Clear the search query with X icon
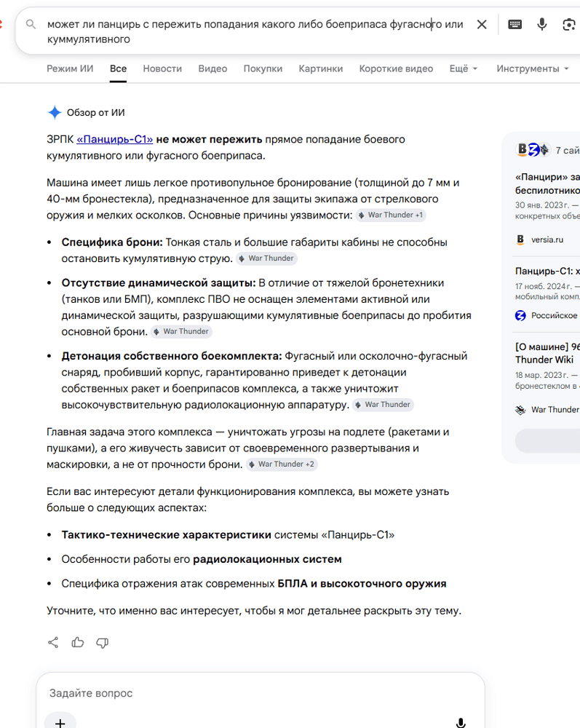 pyautogui.click(x=482, y=25)
